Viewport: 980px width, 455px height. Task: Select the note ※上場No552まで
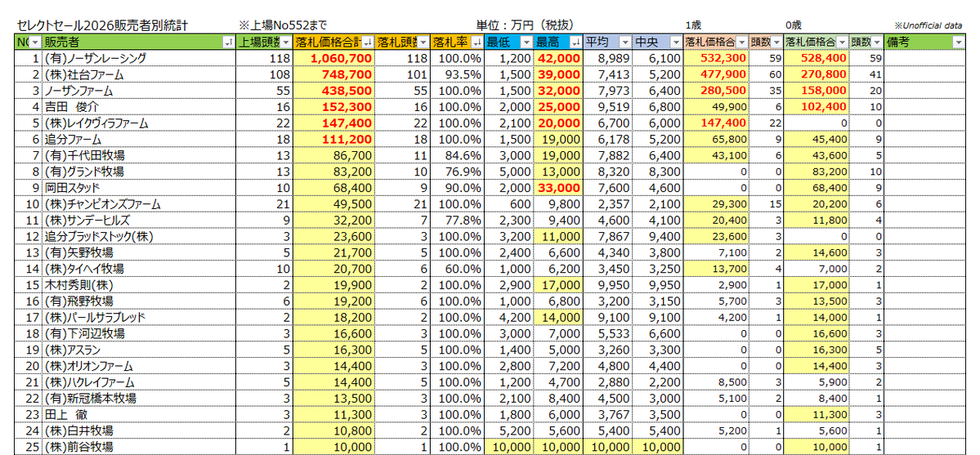coord(283,25)
